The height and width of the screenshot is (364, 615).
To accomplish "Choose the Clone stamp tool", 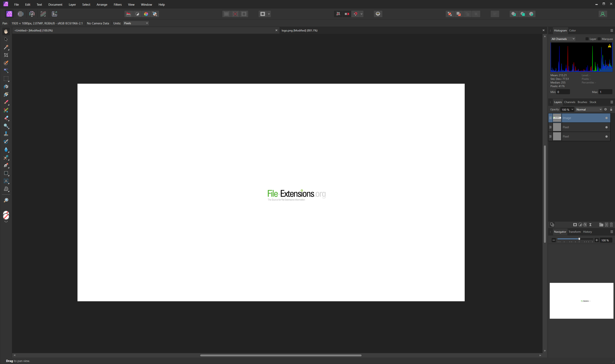I will pyautogui.click(x=6, y=134).
